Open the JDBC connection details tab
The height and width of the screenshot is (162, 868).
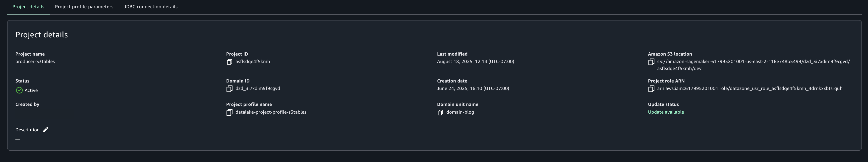[x=151, y=7]
